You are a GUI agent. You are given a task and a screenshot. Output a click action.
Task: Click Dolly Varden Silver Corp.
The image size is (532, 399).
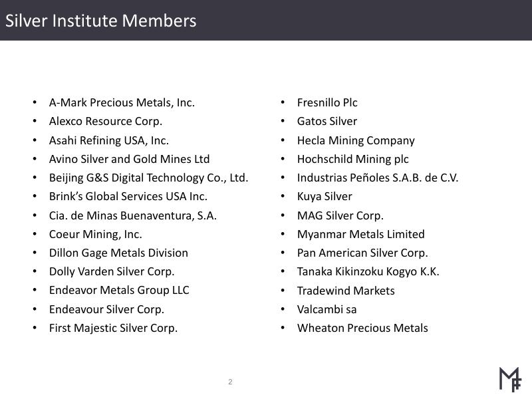tap(112, 271)
